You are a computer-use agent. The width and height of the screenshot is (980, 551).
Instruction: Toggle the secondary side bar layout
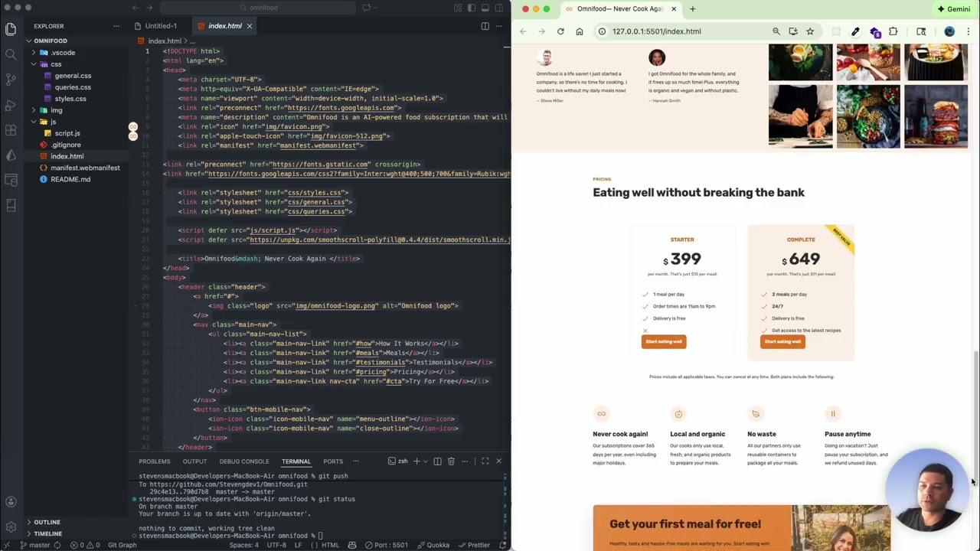pyautogui.click(x=499, y=8)
